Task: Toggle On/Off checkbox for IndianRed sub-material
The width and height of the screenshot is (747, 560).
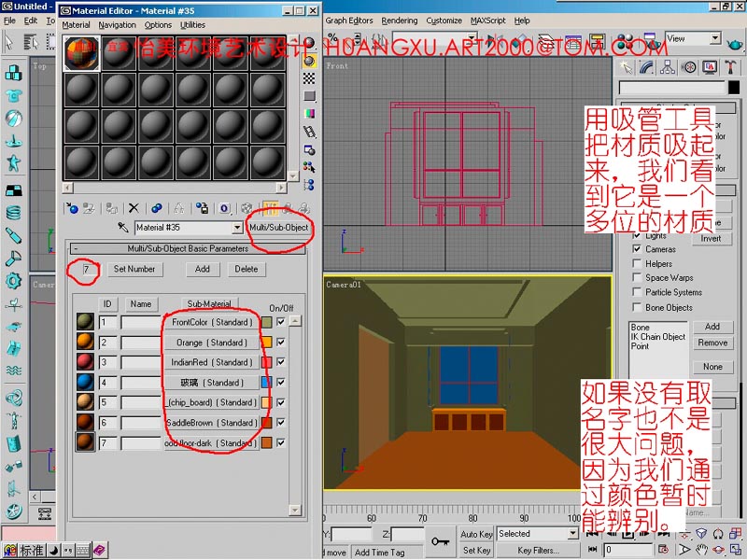Action: coord(281,362)
